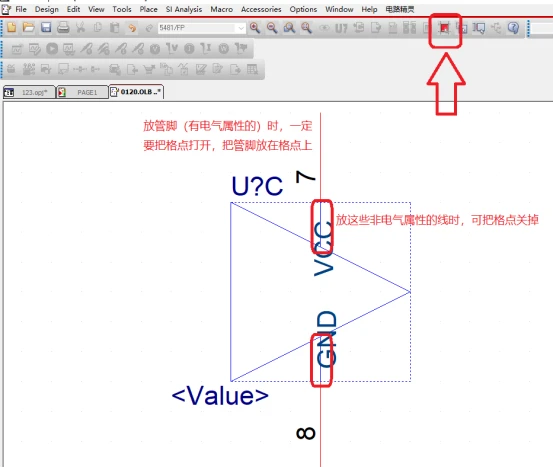Open the 电路精灵 menu
Screen dimensions: 554x468
[400, 9]
